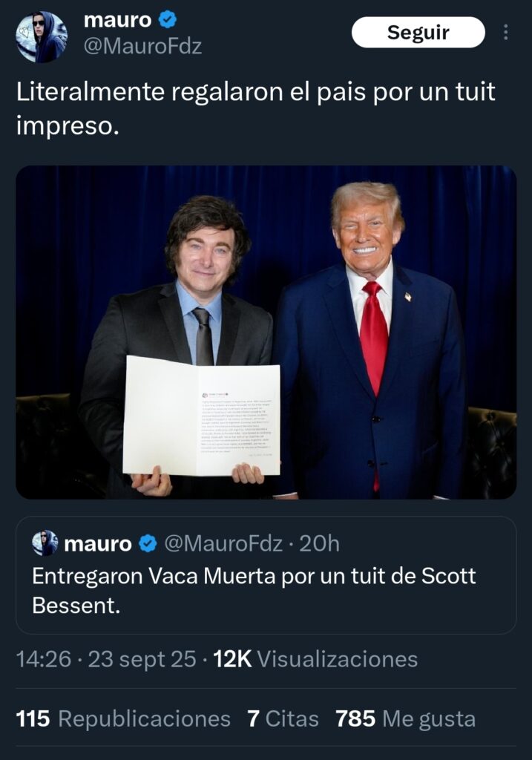This screenshot has height=760, width=532.
Task: Open the 14:26 · 23 sept 25 timestamp
Action: (x=106, y=659)
